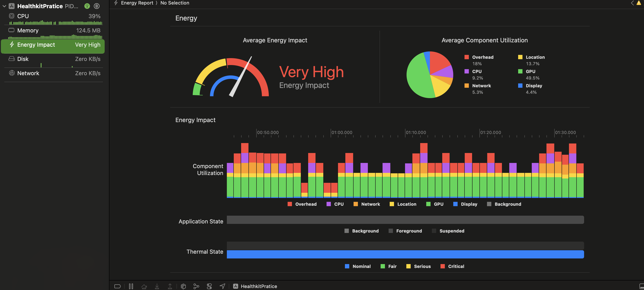This screenshot has width=644, height=290.
Task: Pause program execution in debug bar
Action: tap(131, 286)
